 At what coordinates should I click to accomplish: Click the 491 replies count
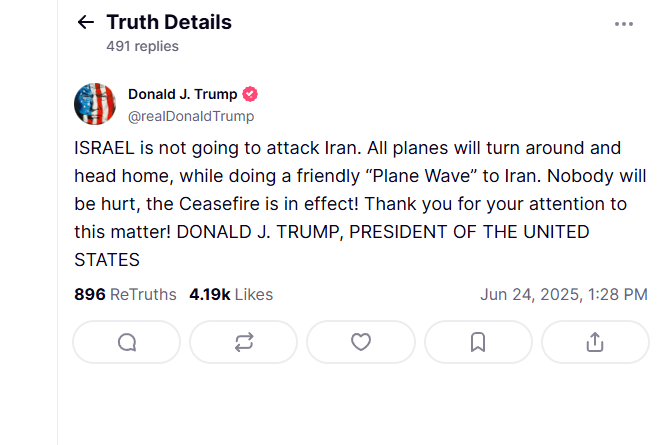click(142, 46)
